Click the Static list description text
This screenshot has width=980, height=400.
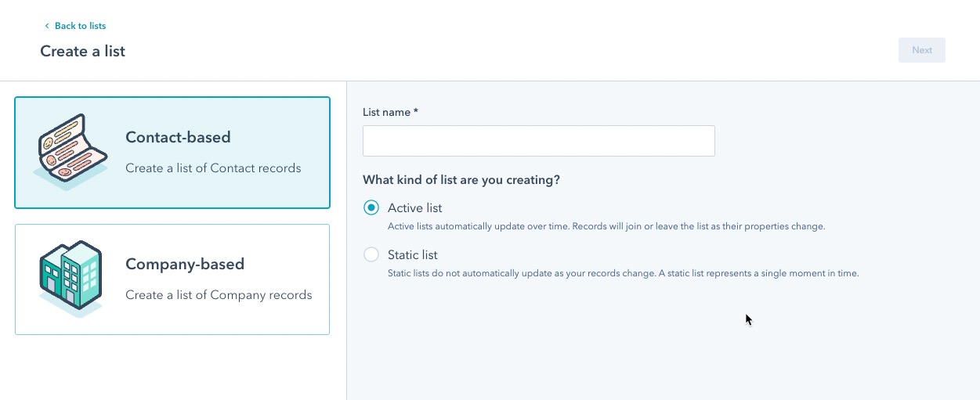point(623,274)
